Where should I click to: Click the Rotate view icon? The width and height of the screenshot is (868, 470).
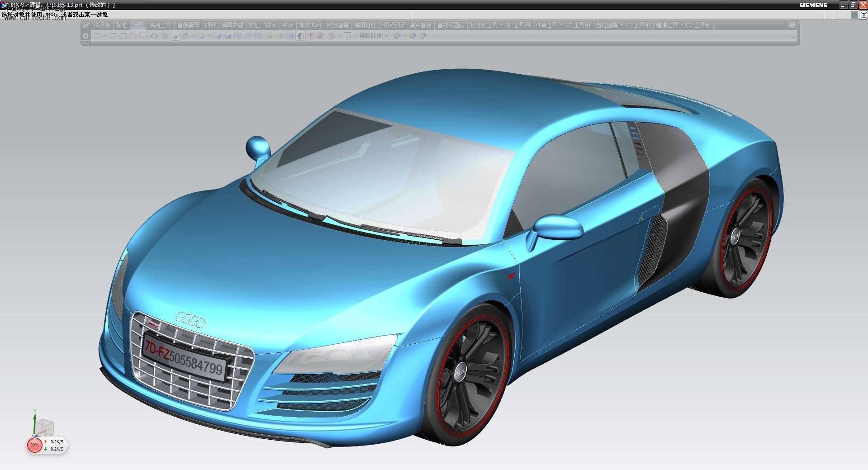click(x=154, y=36)
